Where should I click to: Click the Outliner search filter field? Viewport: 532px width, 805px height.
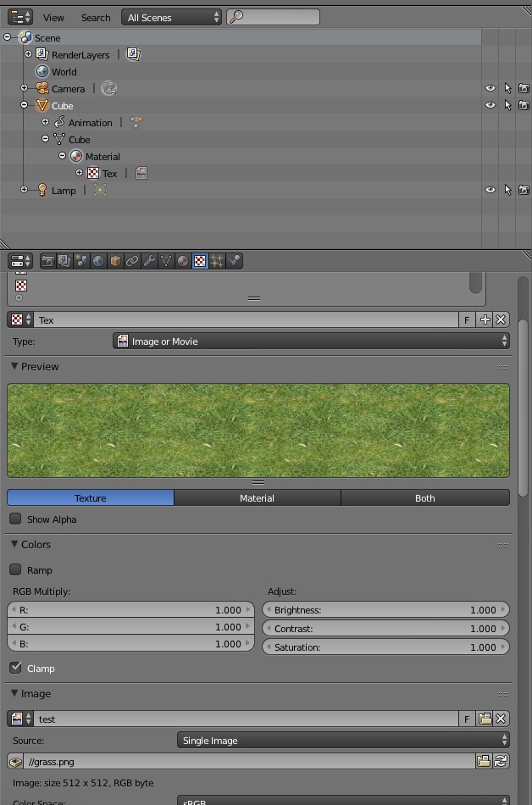click(x=273, y=18)
